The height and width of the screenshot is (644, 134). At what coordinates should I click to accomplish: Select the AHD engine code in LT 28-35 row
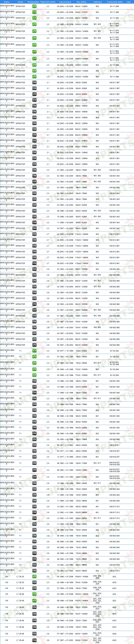pyautogui.click(x=114, y=582)
